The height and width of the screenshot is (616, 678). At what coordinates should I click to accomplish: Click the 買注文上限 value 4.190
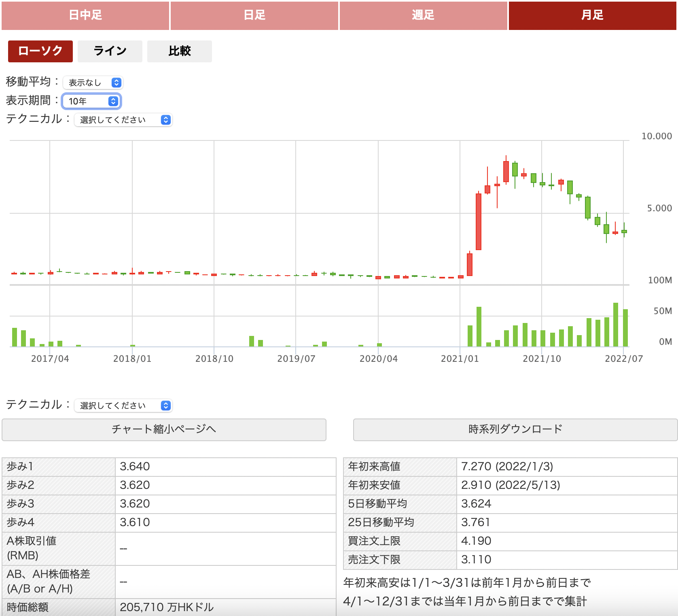[x=476, y=541]
